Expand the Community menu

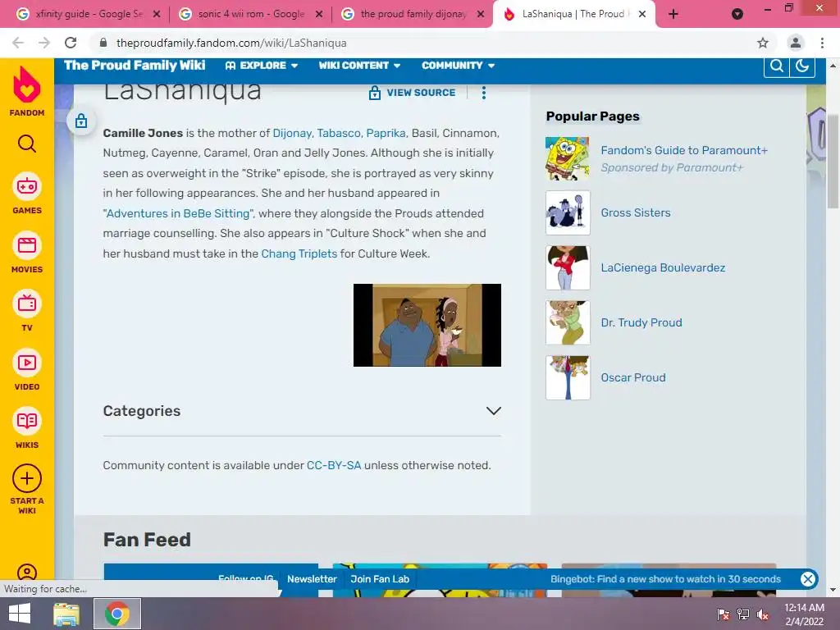click(458, 66)
